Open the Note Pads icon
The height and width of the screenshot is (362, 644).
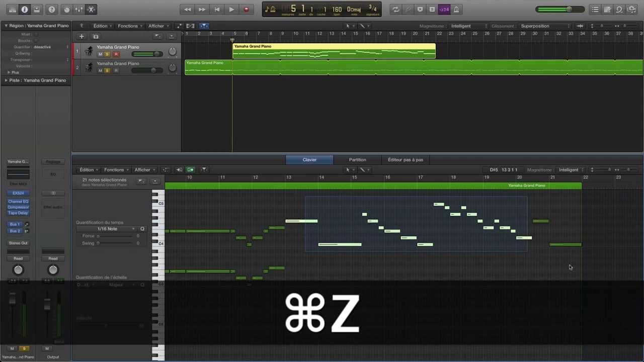(x=607, y=10)
